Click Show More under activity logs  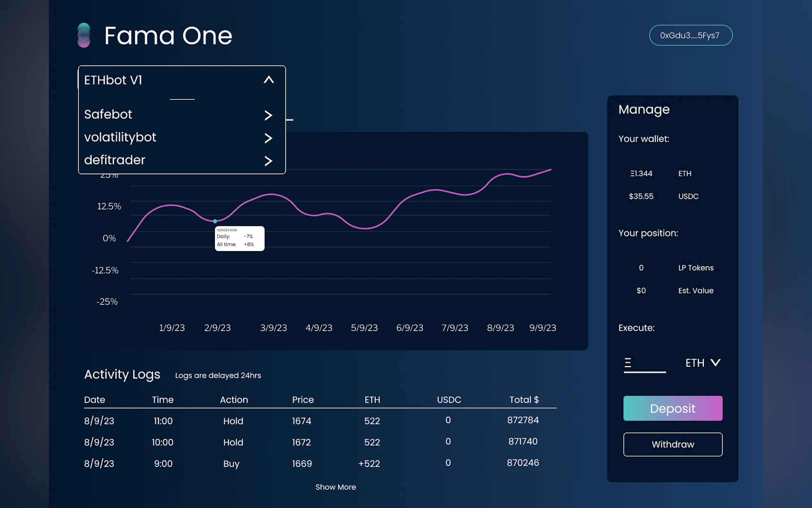click(x=335, y=487)
